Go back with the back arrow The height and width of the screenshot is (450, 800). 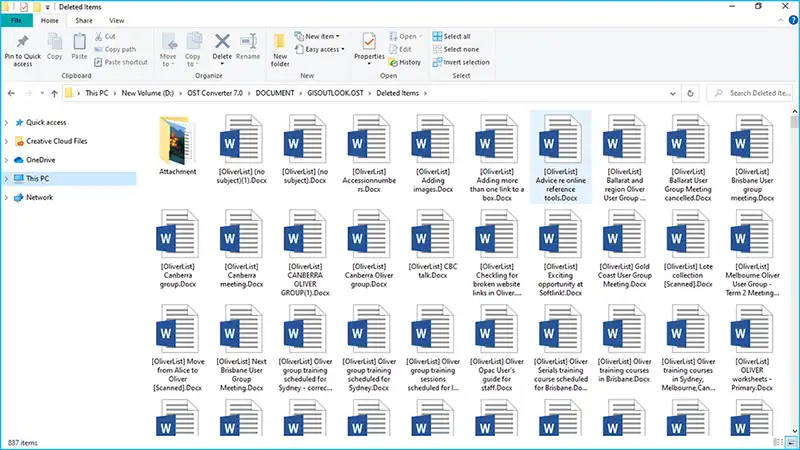(11, 93)
